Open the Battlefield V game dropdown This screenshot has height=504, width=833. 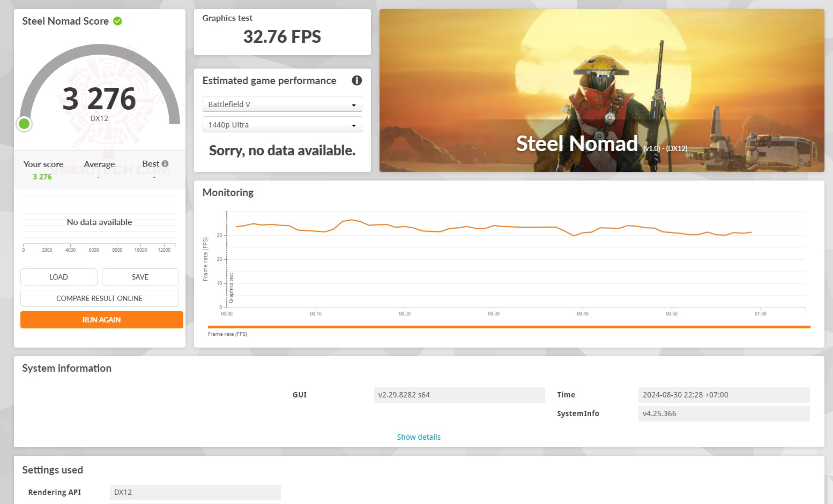pos(282,104)
